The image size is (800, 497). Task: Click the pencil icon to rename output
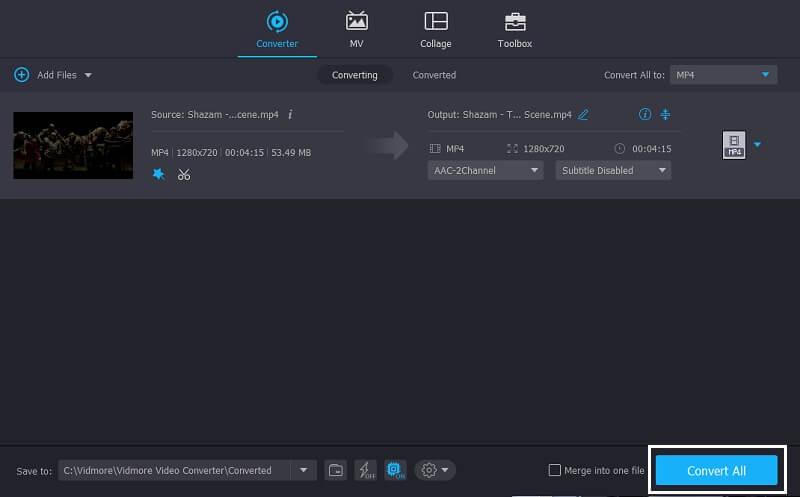[584, 115]
